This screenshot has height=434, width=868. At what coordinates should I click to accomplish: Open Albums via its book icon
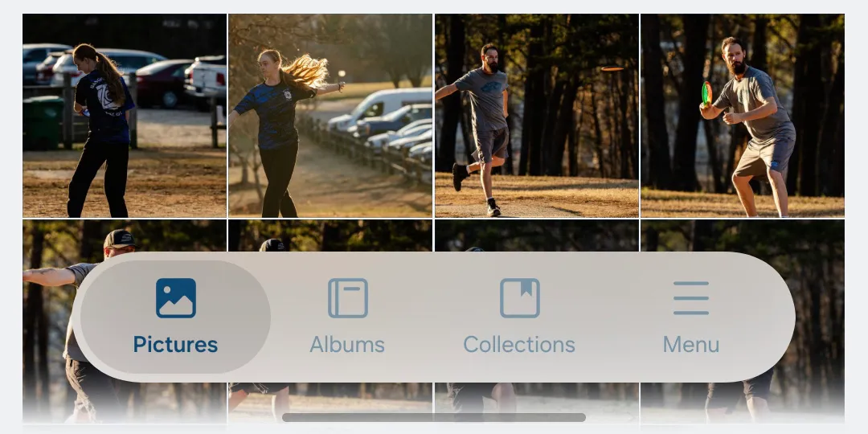coord(347,298)
